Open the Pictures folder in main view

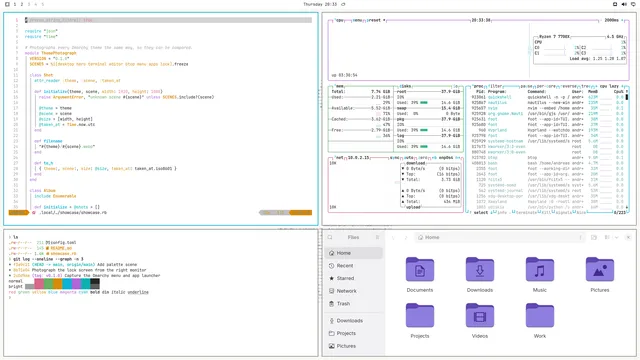pyautogui.click(x=599, y=270)
